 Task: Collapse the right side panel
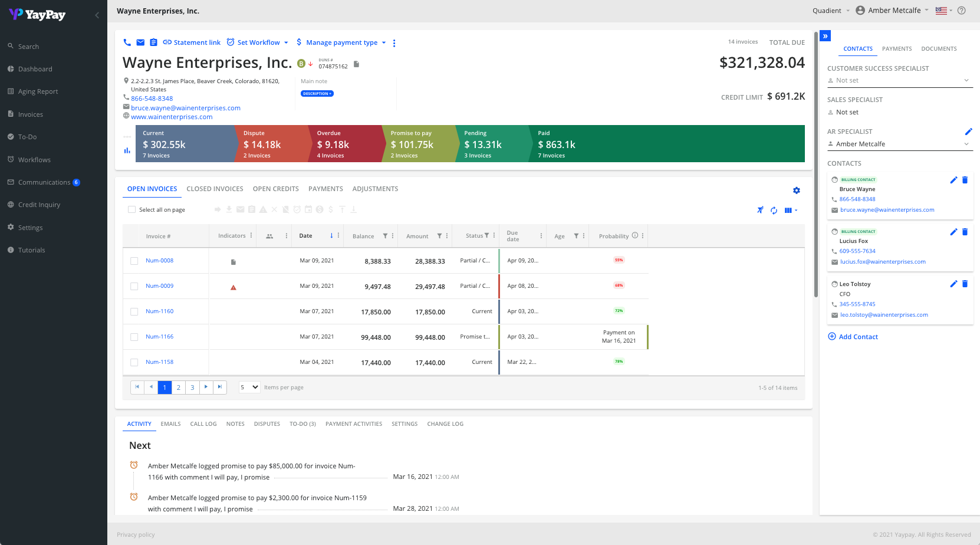pyautogui.click(x=825, y=36)
